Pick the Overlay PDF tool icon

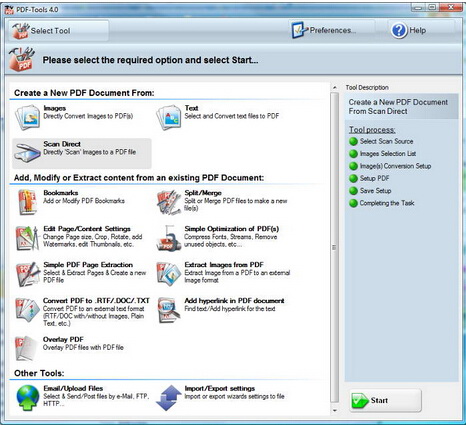pos(26,348)
